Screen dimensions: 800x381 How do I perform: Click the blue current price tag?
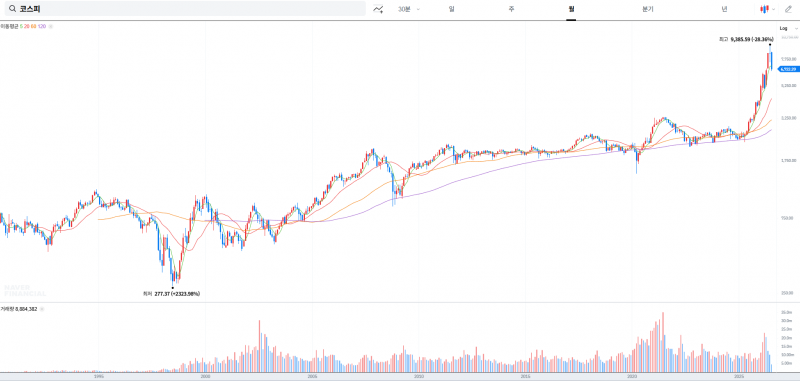789,69
